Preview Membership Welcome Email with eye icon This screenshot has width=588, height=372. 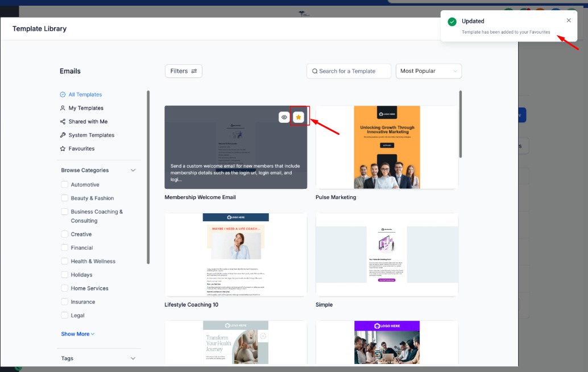[284, 117]
